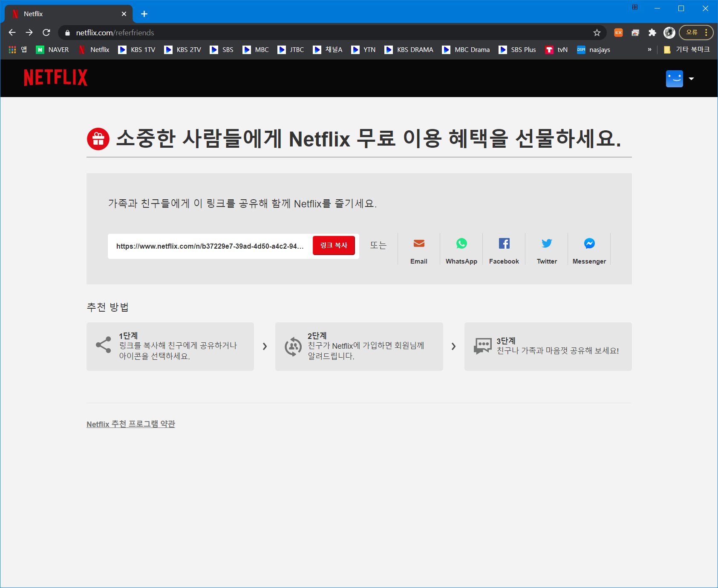The height and width of the screenshot is (588, 718).
Task: Open NAVER bookmark
Action: (x=52, y=50)
